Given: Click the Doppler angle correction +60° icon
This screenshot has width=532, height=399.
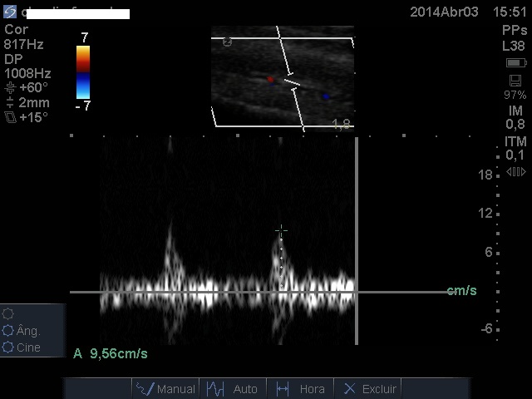Looking at the screenshot, I should coord(10,87).
